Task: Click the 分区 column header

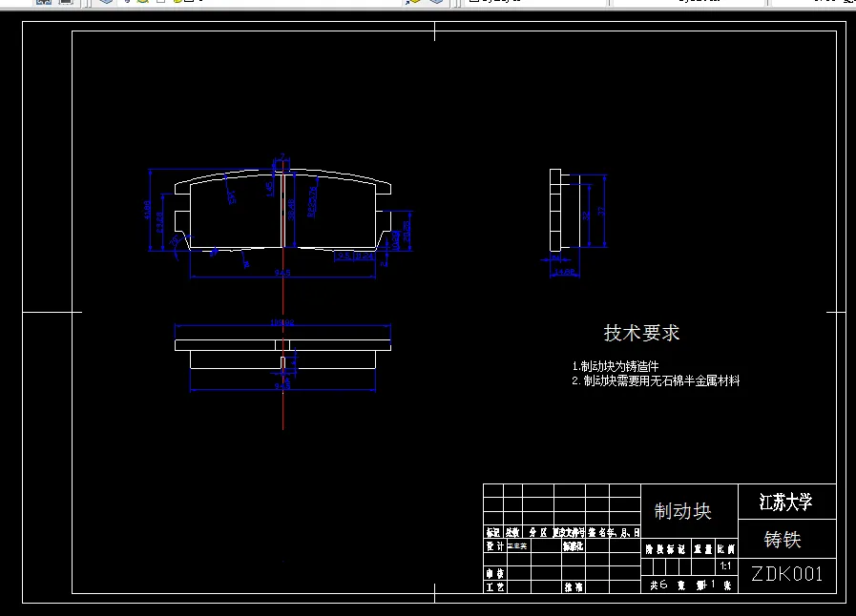Action: [x=537, y=532]
